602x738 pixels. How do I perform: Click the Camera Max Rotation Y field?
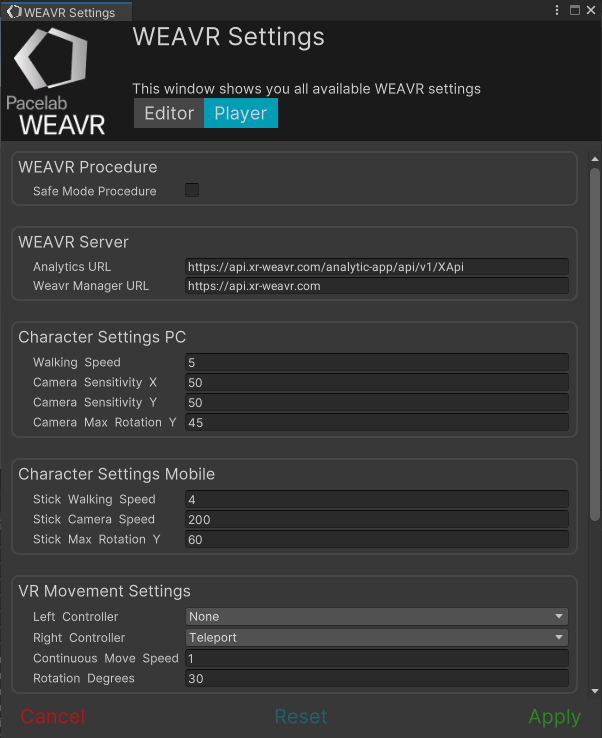click(x=377, y=422)
